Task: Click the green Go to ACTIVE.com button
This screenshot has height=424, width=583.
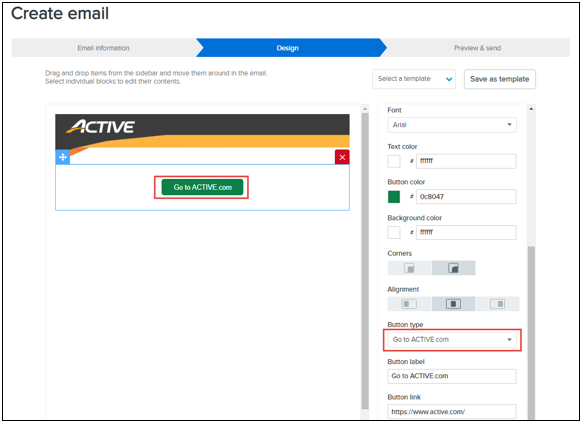Action: point(202,187)
